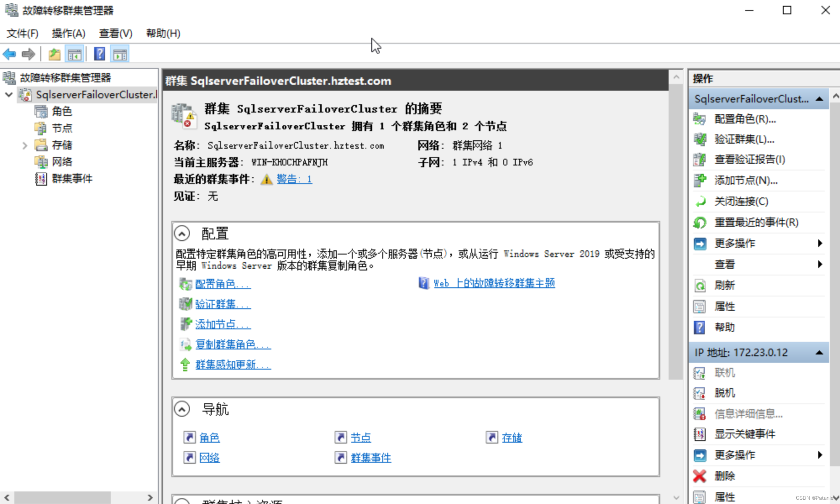Select the SqlserverFailoverCluster tree node
The height and width of the screenshot is (504, 840).
(96, 95)
